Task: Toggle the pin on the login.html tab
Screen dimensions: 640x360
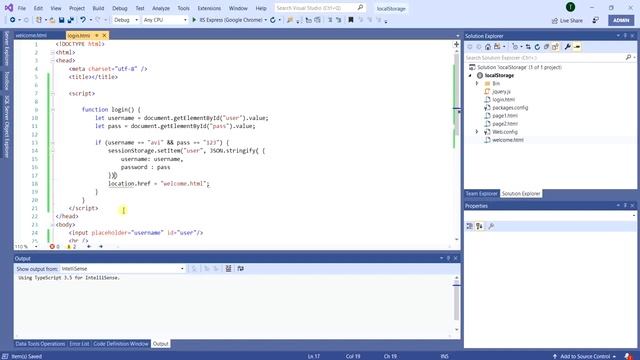Action: pyautogui.click(x=97, y=36)
